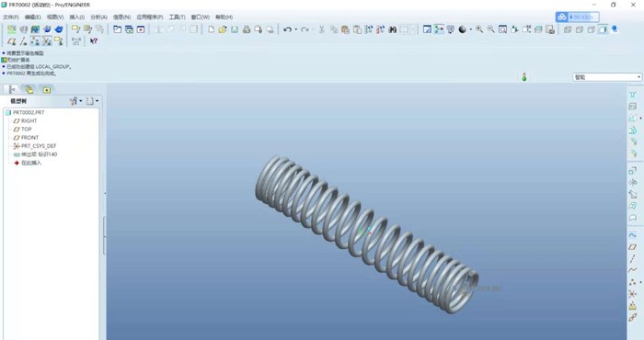Click the new file blank page icon
This screenshot has height=340, width=644.
point(211,29)
